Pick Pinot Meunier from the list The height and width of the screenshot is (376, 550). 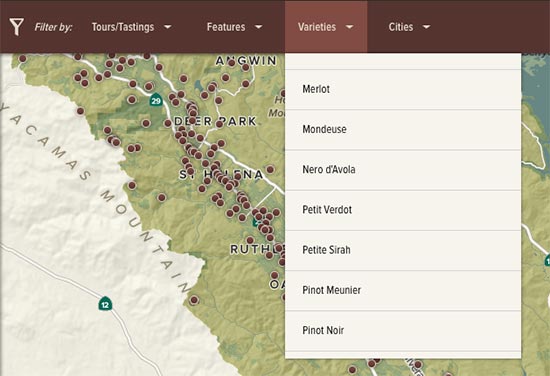coord(403,290)
